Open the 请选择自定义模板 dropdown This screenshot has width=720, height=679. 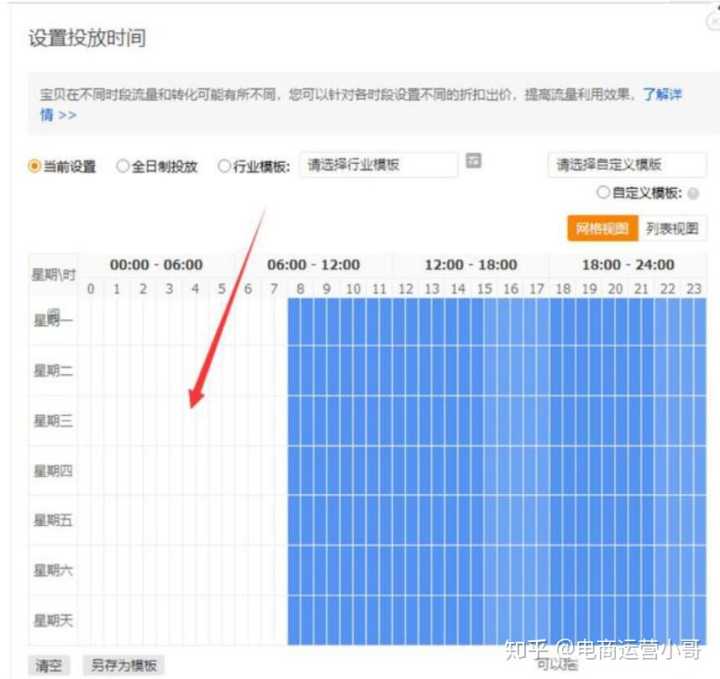626,165
